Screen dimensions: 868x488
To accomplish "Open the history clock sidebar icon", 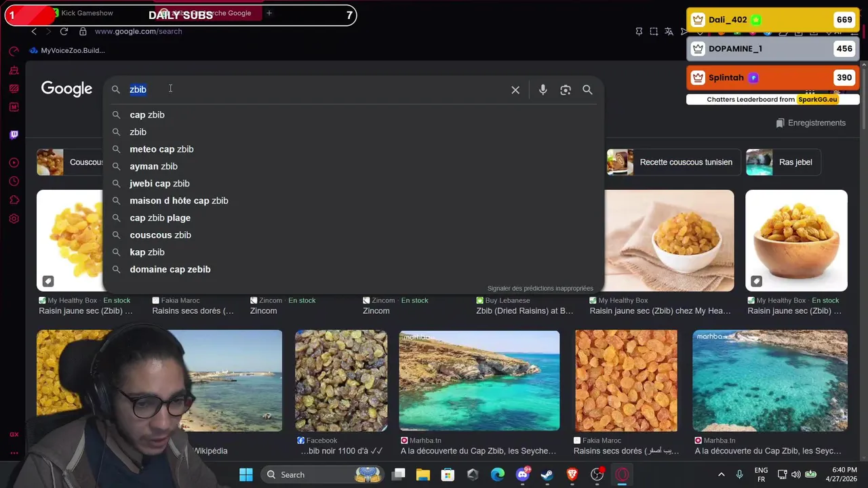I will 14,181.
